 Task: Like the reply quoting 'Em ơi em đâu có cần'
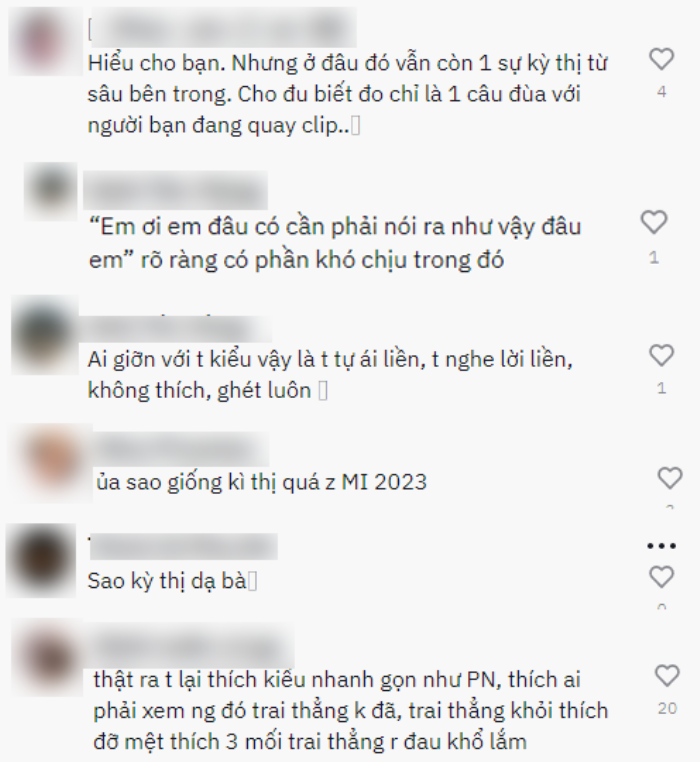click(x=654, y=223)
